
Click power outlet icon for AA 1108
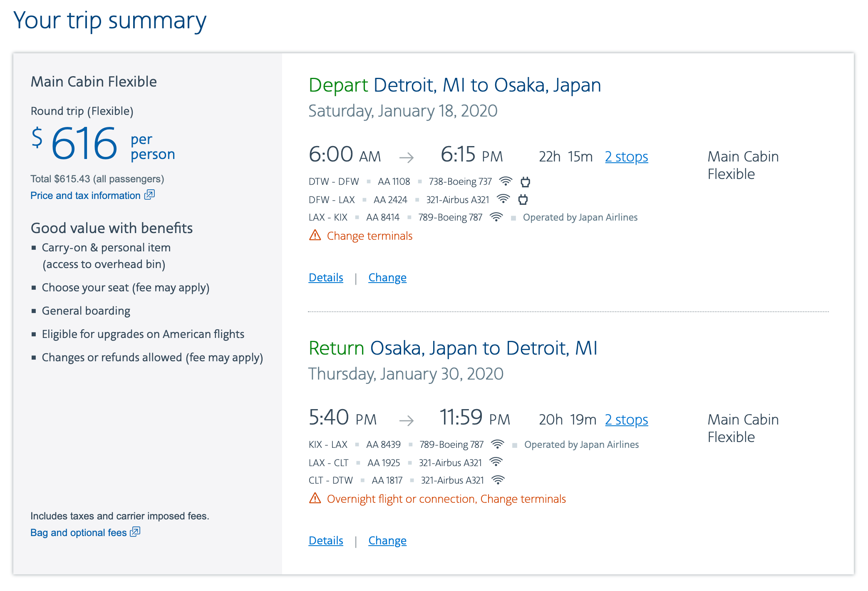(525, 182)
